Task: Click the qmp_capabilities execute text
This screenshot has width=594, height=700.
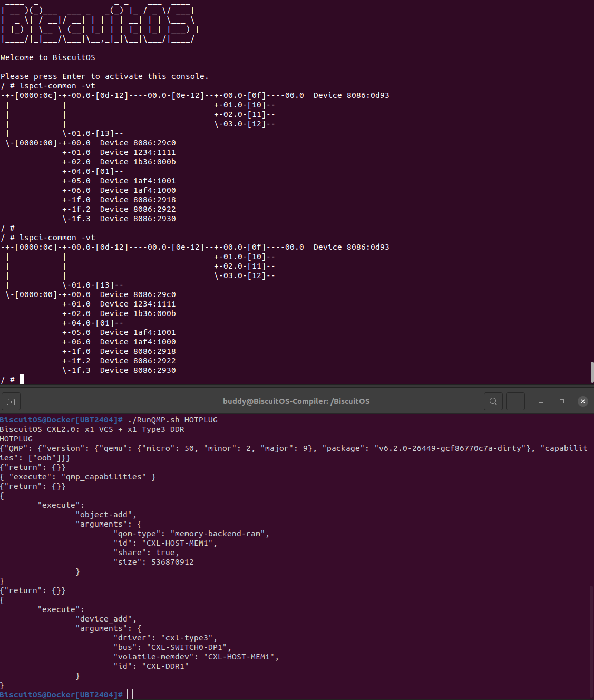Action: pyautogui.click(x=103, y=477)
